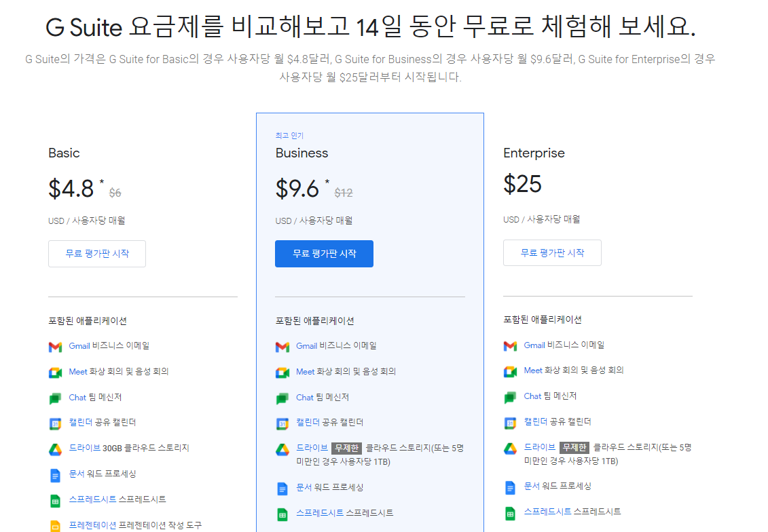The width and height of the screenshot is (768, 532).
Task: Click the Slides icon in Basic plan
Action: 56,526
